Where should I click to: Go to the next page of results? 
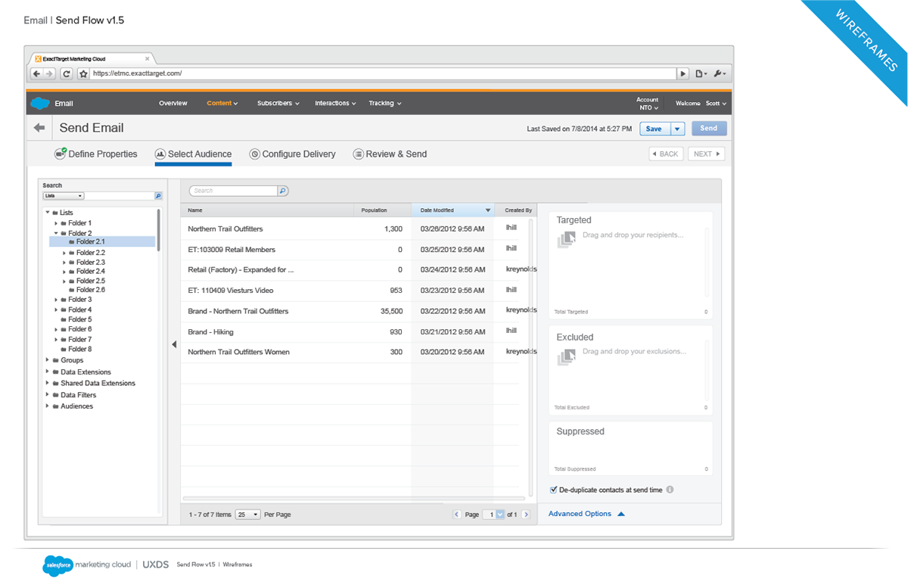(527, 515)
